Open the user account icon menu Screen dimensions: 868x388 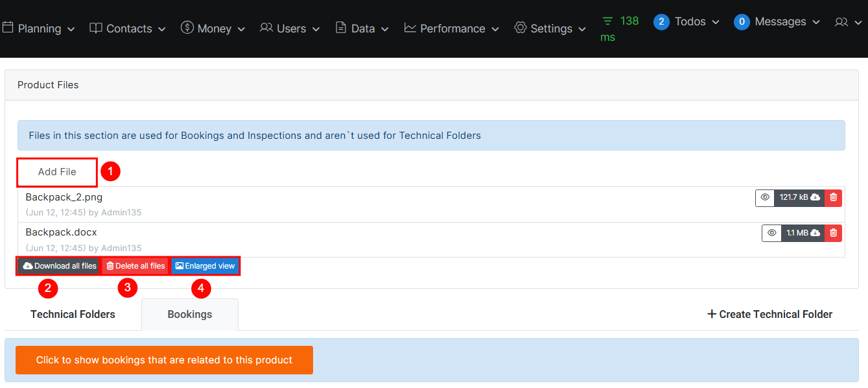click(846, 23)
